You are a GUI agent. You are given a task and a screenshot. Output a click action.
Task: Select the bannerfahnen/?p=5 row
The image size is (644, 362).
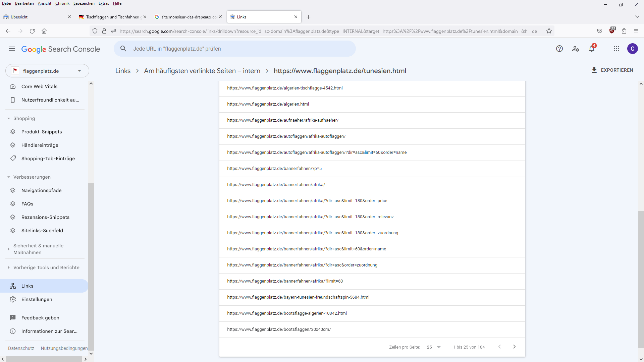[x=372, y=169]
